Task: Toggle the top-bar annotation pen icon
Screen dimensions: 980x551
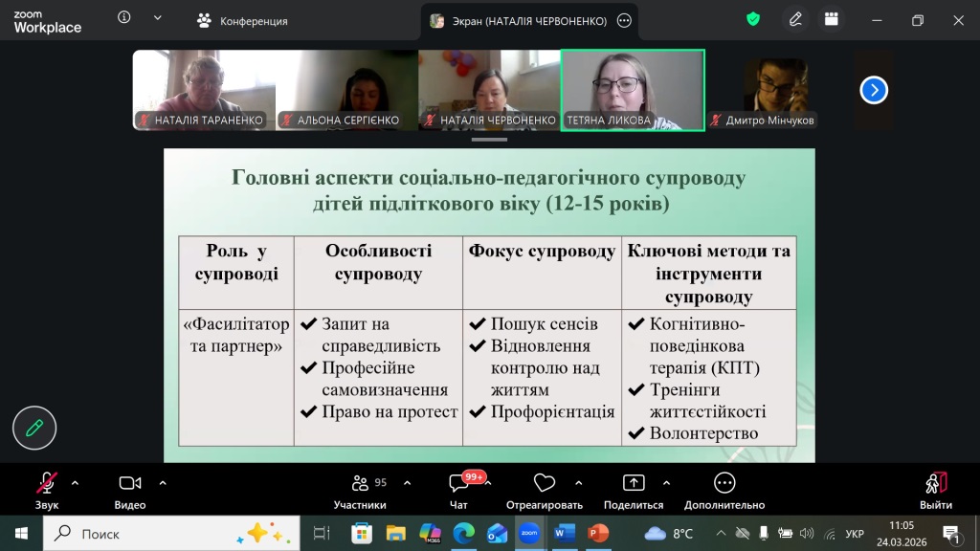Action: coord(795,19)
